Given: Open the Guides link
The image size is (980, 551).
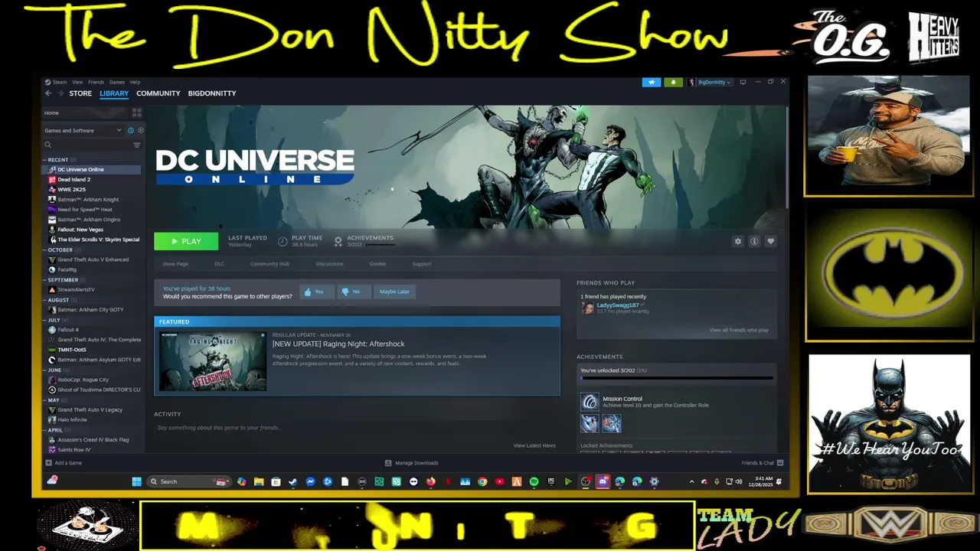Looking at the screenshot, I should pos(377,264).
